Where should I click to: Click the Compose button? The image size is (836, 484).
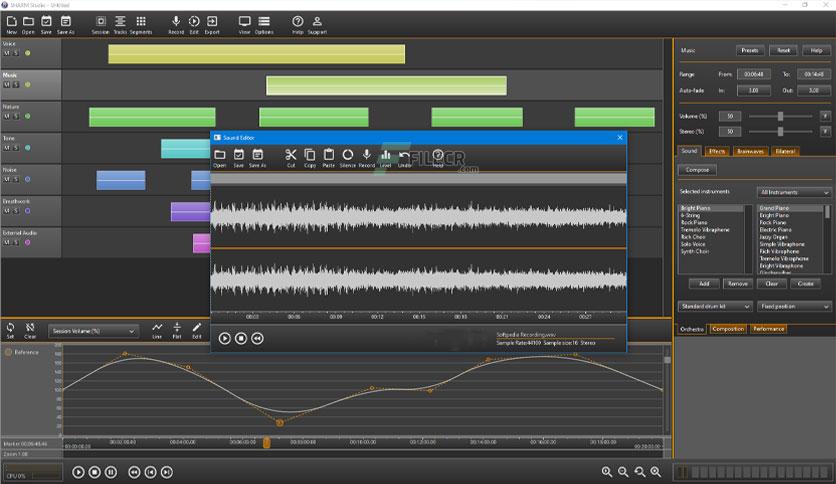click(697, 170)
